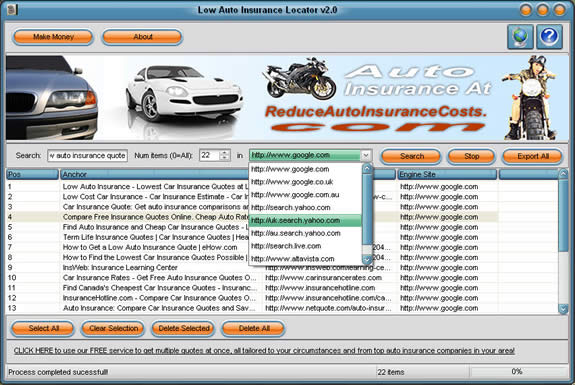Click the Make Money button
The height and width of the screenshot is (385, 575).
click(53, 37)
